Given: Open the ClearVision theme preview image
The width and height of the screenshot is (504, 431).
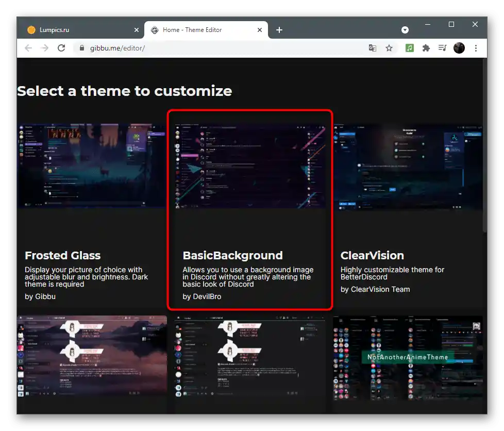Looking at the screenshot, I should point(408,167).
